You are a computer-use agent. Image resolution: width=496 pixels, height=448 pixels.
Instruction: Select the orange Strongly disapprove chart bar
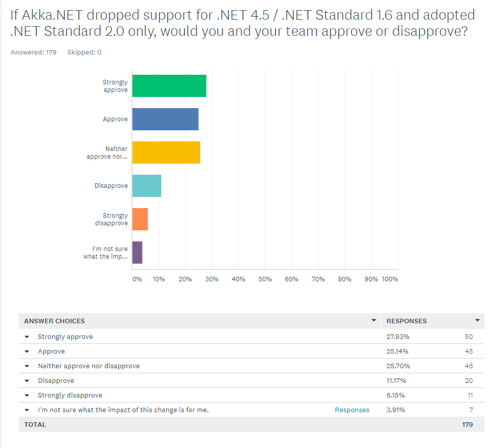coord(140,219)
